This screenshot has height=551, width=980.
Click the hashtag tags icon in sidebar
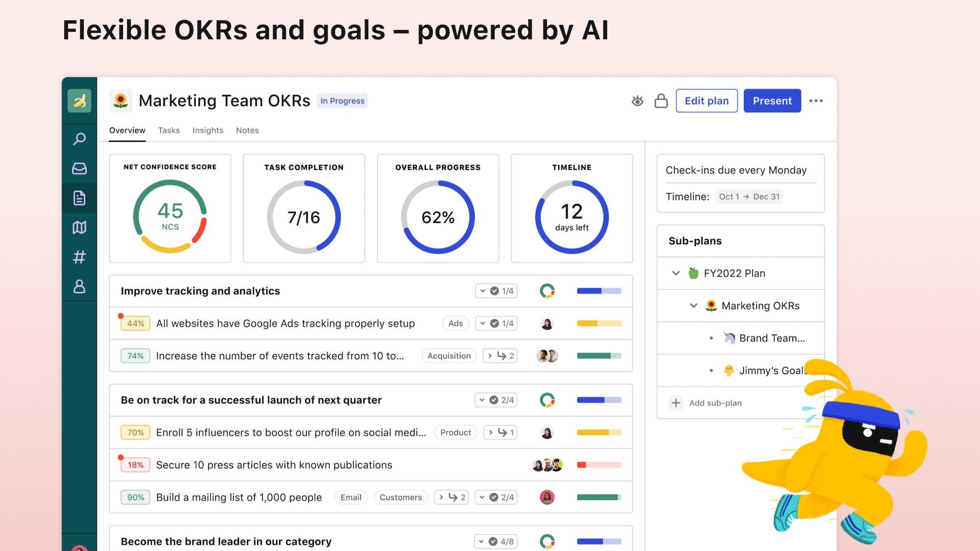79,257
